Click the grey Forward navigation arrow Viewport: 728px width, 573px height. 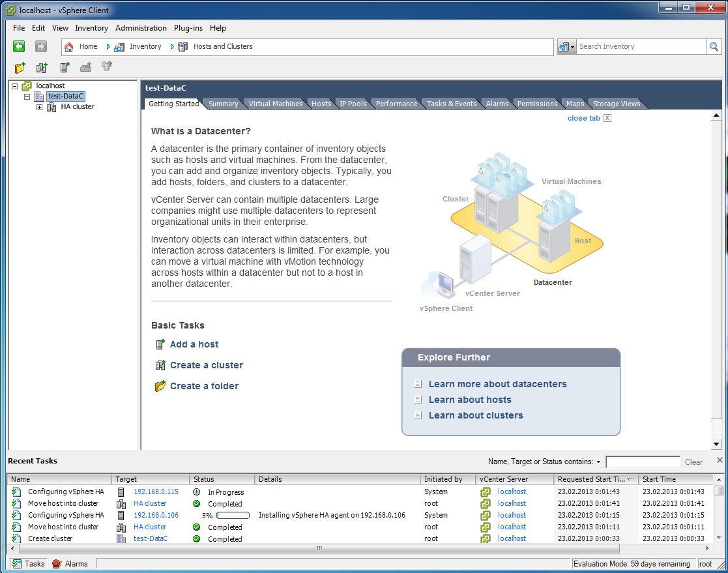point(41,46)
